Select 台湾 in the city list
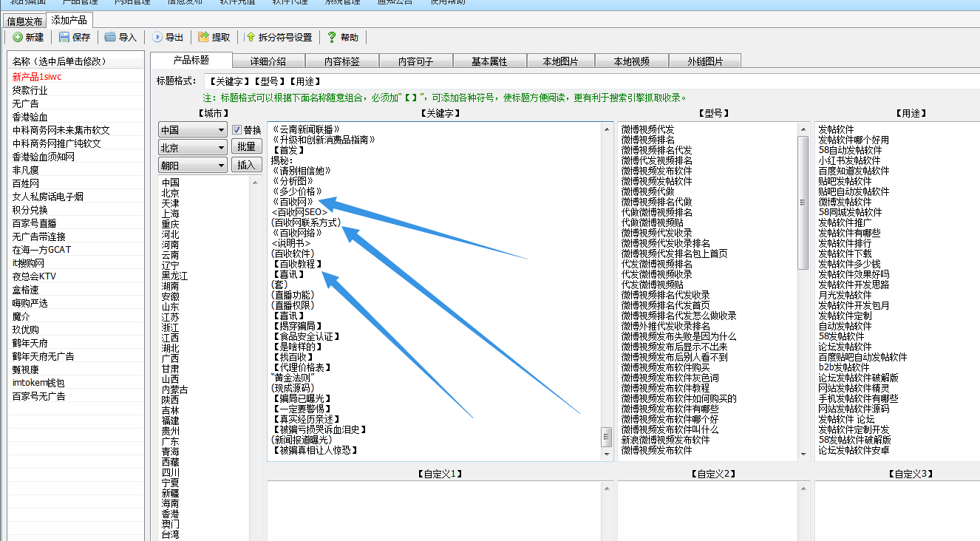The height and width of the screenshot is (541, 980). (170, 534)
